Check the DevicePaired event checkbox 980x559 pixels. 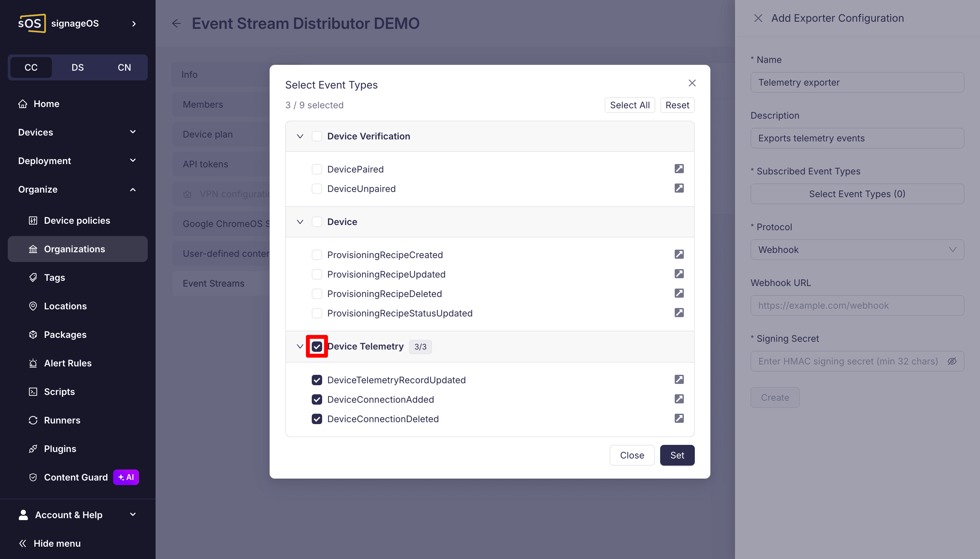point(317,169)
